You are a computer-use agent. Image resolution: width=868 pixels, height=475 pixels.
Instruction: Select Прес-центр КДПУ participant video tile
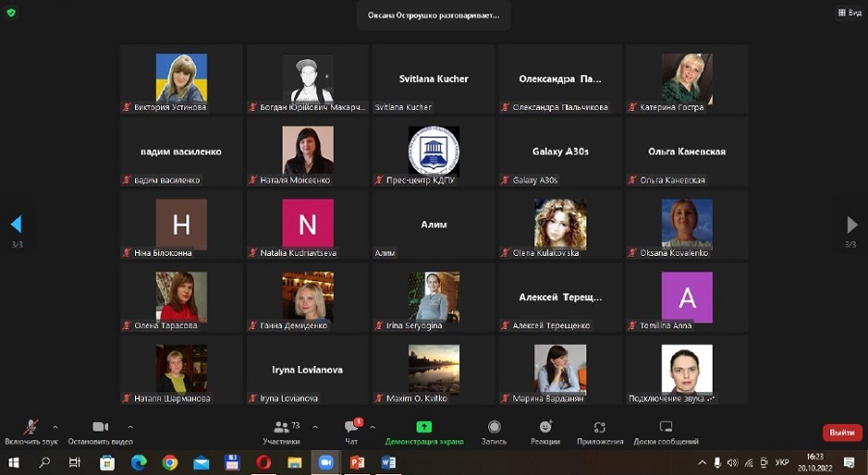point(433,152)
